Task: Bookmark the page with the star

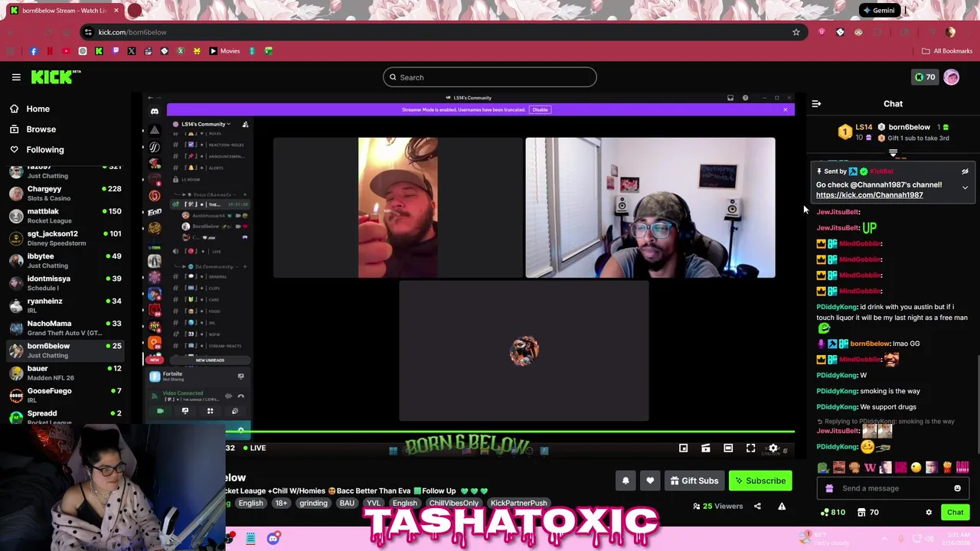Action: (x=796, y=32)
